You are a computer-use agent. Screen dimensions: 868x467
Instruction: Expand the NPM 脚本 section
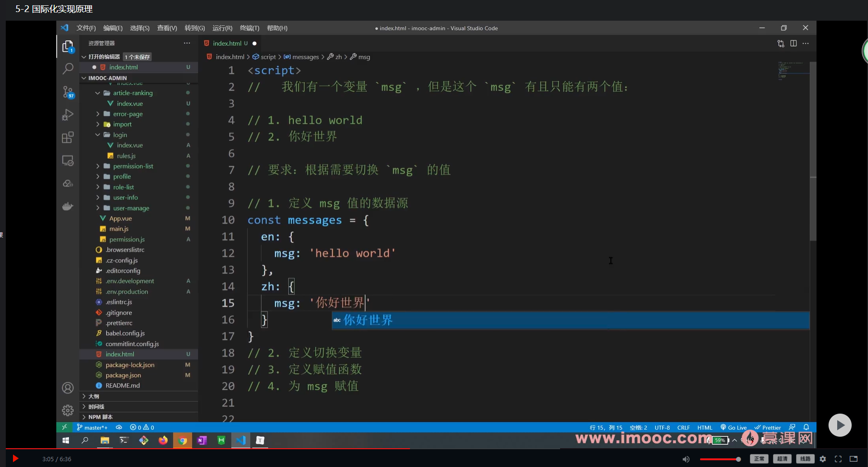click(139, 417)
